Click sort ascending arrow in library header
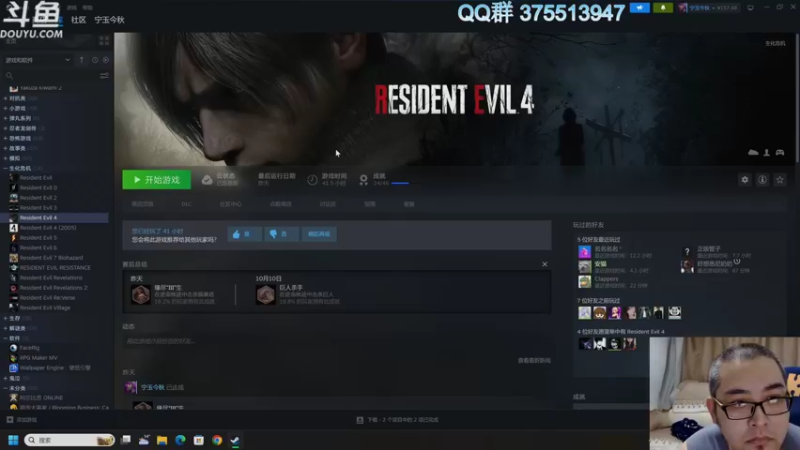Screen dimensions: 800x450 (x=82, y=60)
